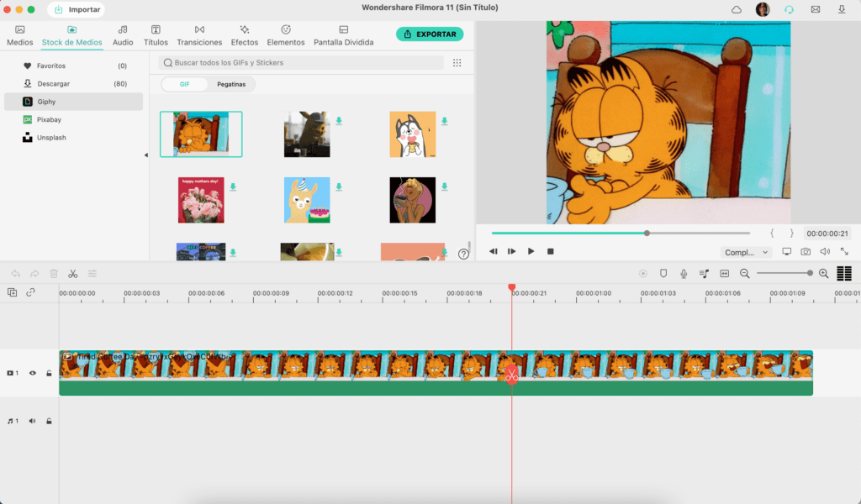
Task: Download the husky dog GIF
Action: pyautogui.click(x=444, y=121)
